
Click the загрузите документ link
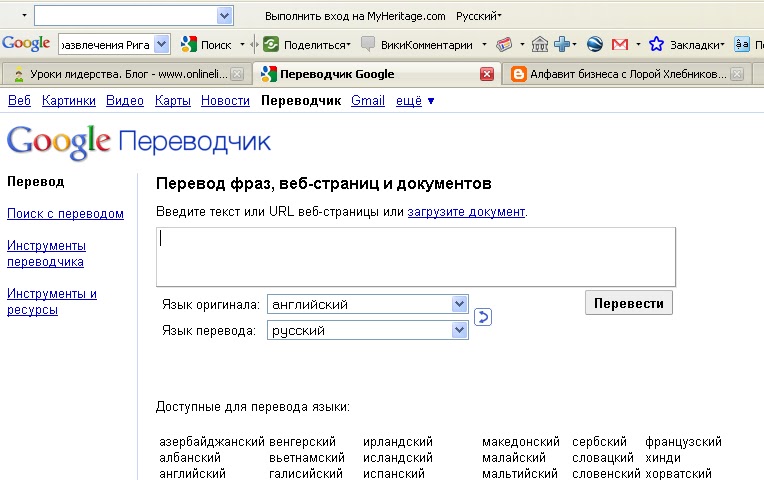466,212
